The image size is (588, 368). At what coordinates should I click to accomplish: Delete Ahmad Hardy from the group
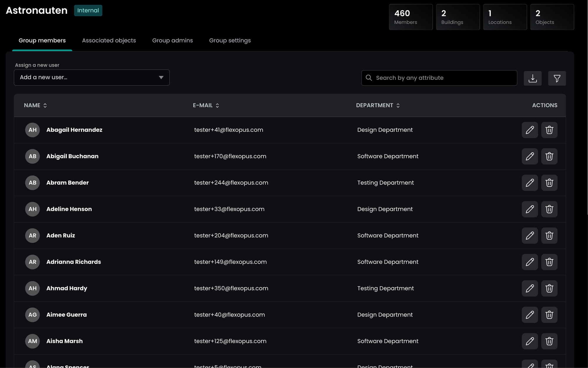549,288
